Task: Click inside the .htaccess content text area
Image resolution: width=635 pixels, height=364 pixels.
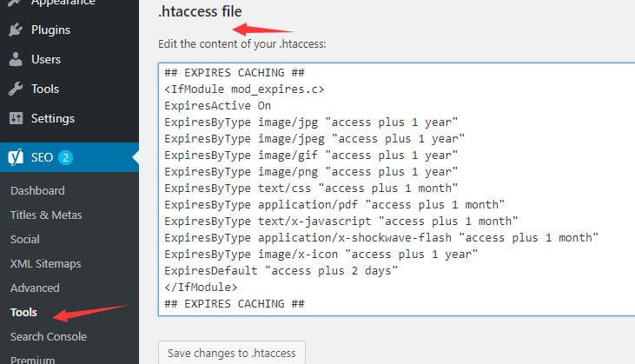Action: click(x=396, y=191)
